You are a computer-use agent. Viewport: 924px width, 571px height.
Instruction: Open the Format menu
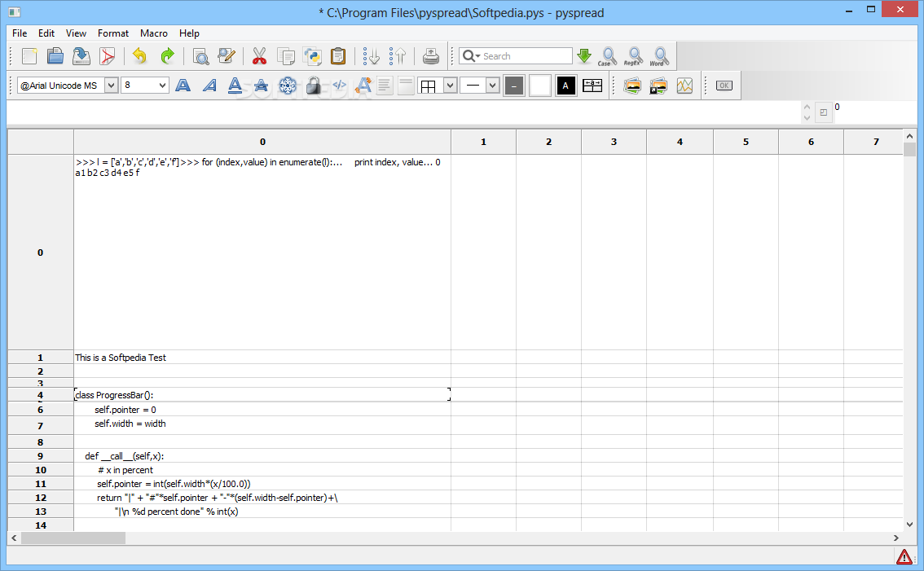[x=113, y=33]
